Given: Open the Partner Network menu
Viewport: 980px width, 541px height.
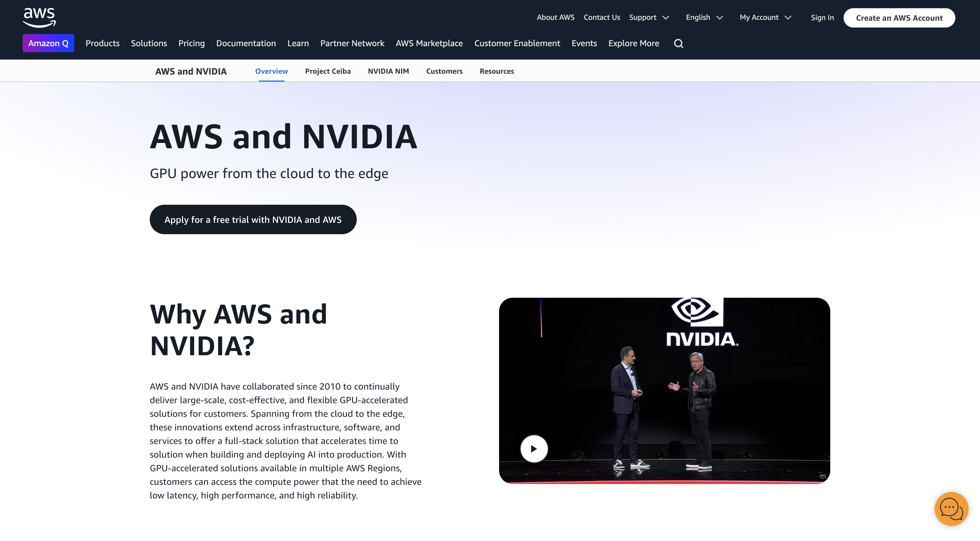Looking at the screenshot, I should [x=352, y=43].
